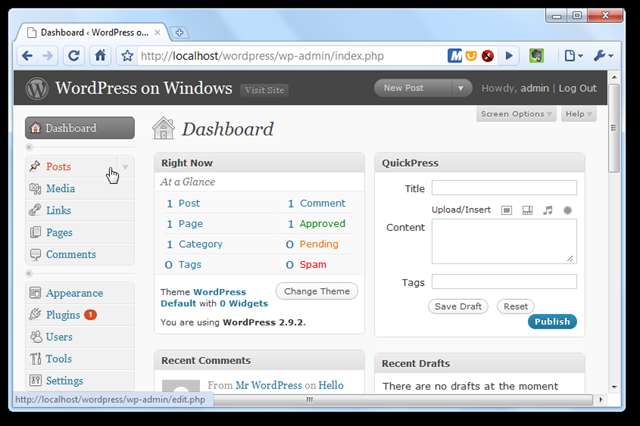640x426 pixels.
Task: Bookmark this page with the star icon
Action: coord(127,55)
